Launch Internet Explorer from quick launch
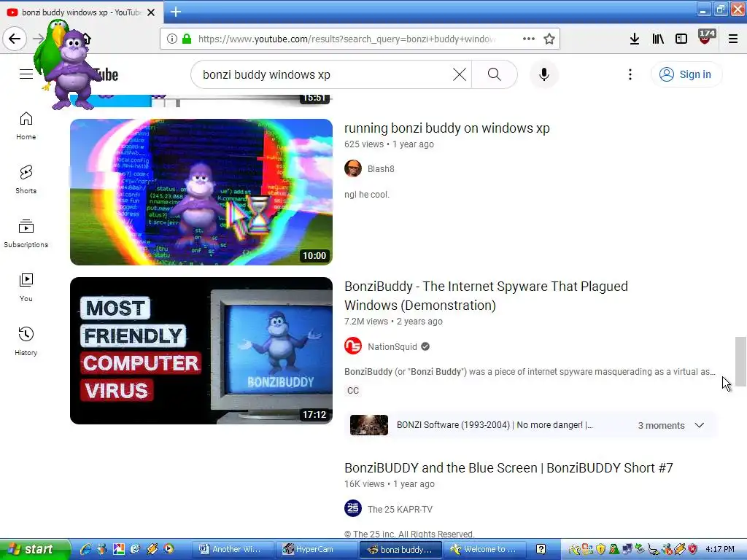Image resolution: width=747 pixels, height=560 pixels. [x=86, y=549]
